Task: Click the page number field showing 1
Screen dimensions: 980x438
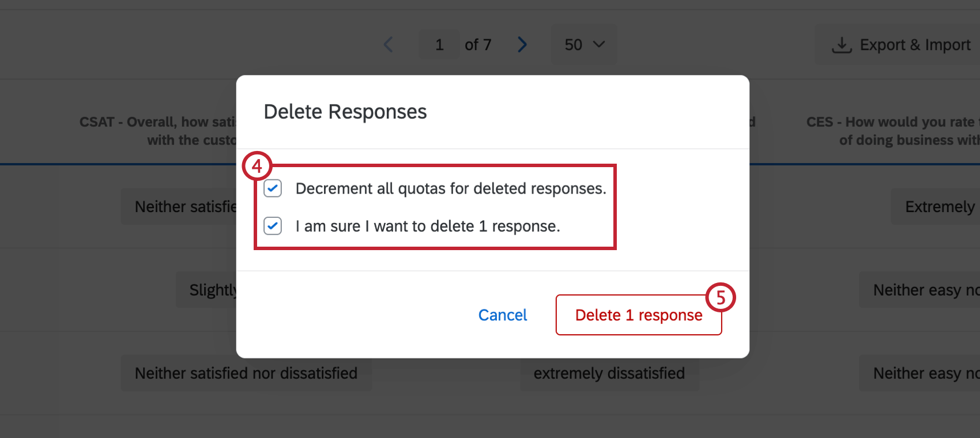Action: 439,44
